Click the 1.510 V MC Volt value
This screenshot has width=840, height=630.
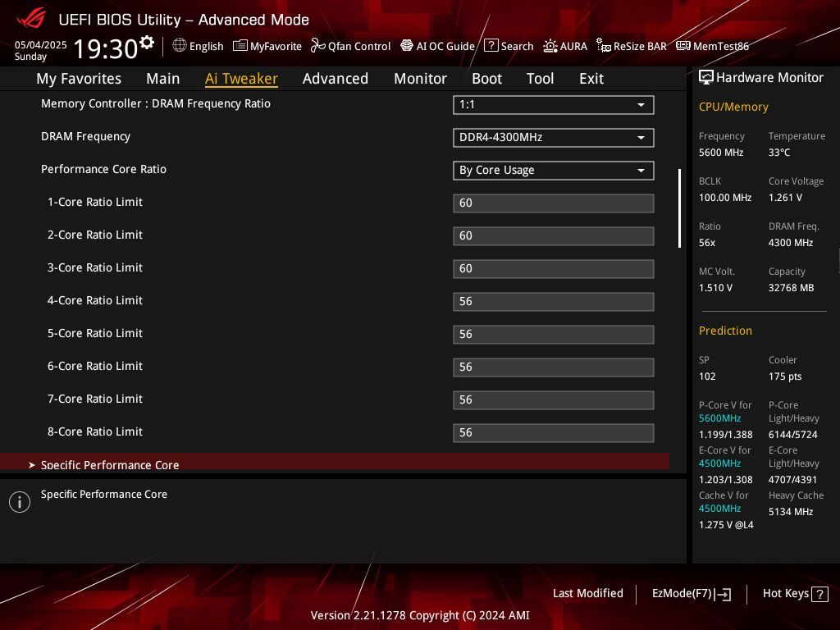click(715, 288)
